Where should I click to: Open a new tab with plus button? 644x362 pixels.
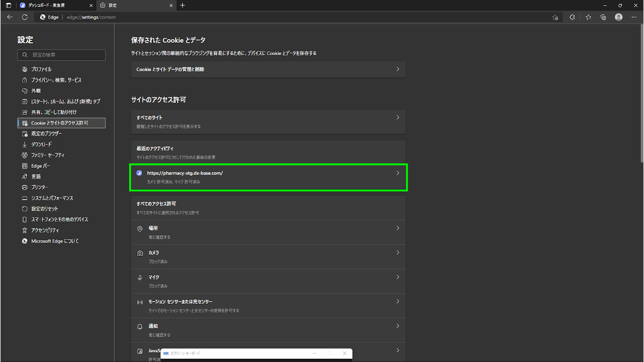[183, 5]
